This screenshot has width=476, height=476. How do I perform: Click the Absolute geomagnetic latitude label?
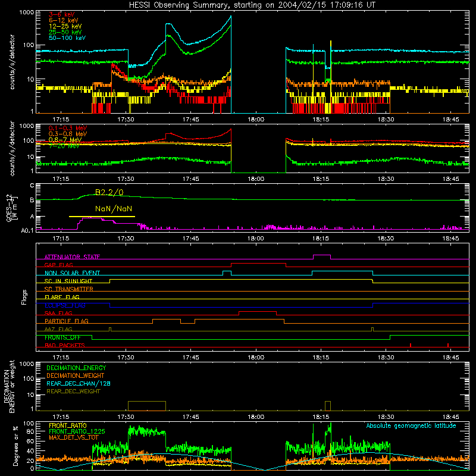point(411,426)
